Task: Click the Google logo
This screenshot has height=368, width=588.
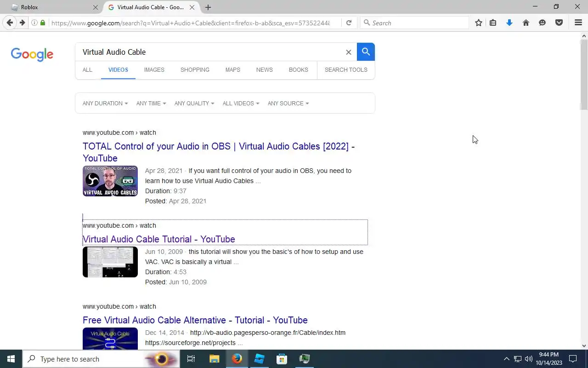Action: (x=32, y=54)
